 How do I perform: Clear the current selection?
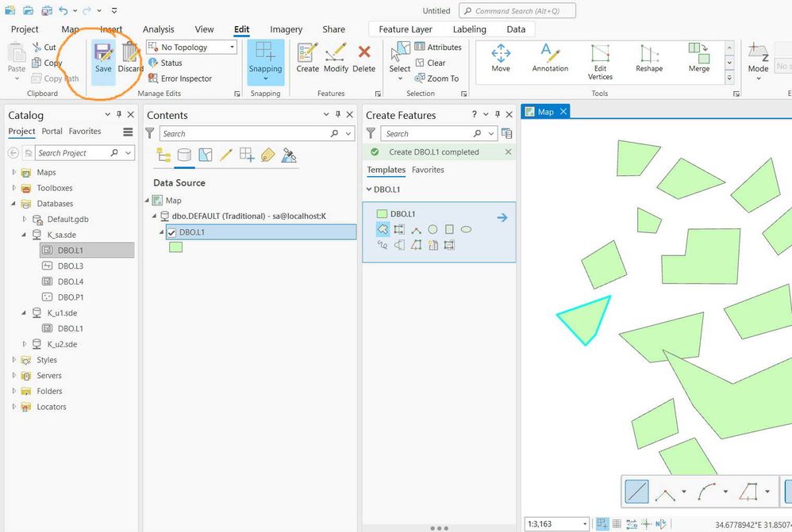(430, 63)
